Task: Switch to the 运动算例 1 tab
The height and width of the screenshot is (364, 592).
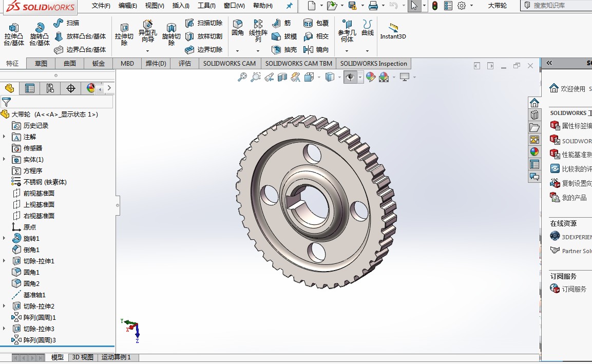Action: (116, 357)
